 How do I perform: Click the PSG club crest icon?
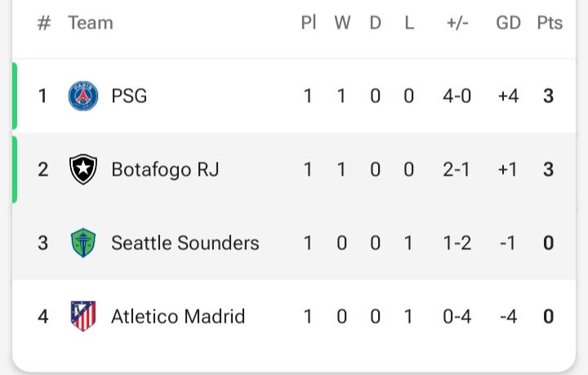82,96
